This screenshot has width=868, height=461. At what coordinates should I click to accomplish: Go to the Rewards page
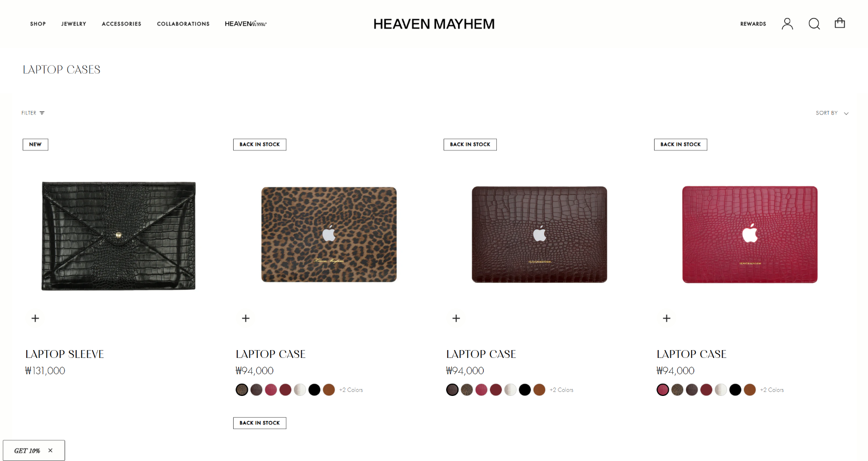click(x=753, y=24)
